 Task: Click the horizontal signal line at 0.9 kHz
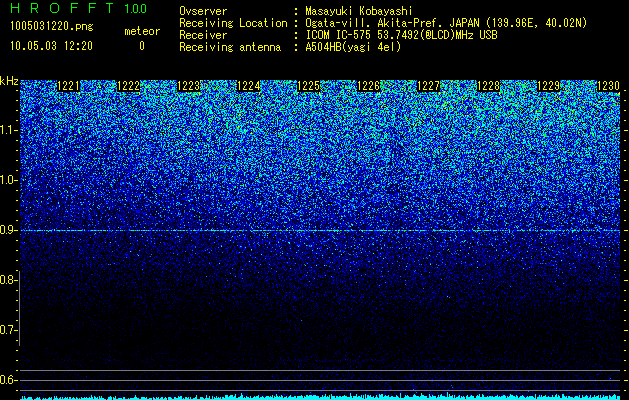(x=320, y=231)
